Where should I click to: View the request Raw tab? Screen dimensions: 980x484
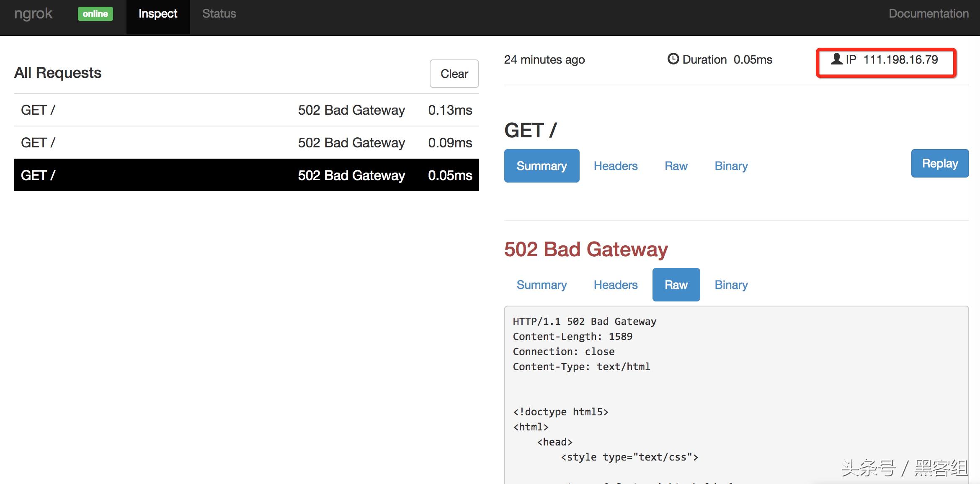point(676,166)
